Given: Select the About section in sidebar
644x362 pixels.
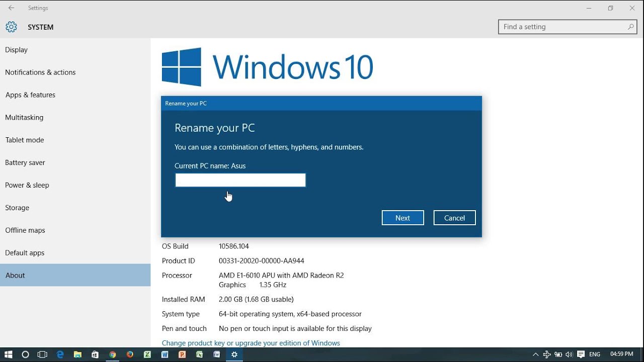Looking at the screenshot, I should pos(75,275).
